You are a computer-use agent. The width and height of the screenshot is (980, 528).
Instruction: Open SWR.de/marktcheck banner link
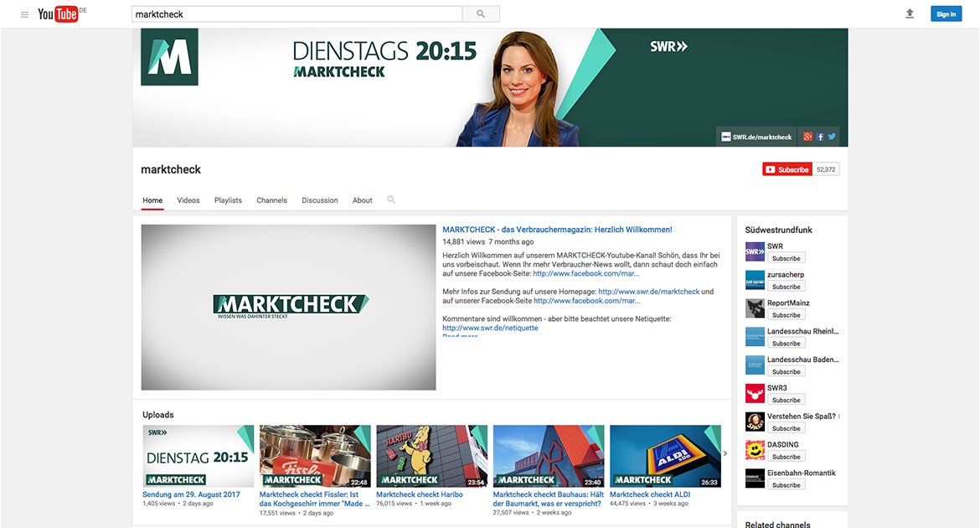pyautogui.click(x=756, y=137)
